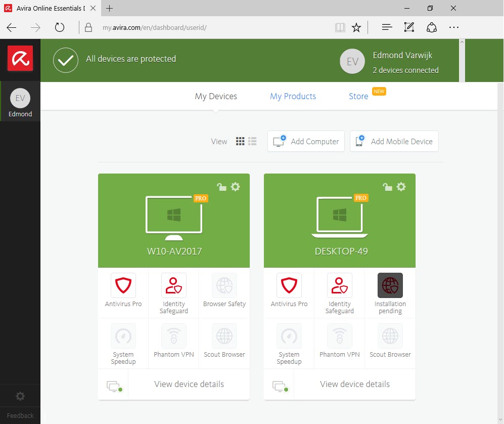Click online status icon on DESKTOP-49 card
This screenshot has width=504, height=424.
click(x=280, y=387)
